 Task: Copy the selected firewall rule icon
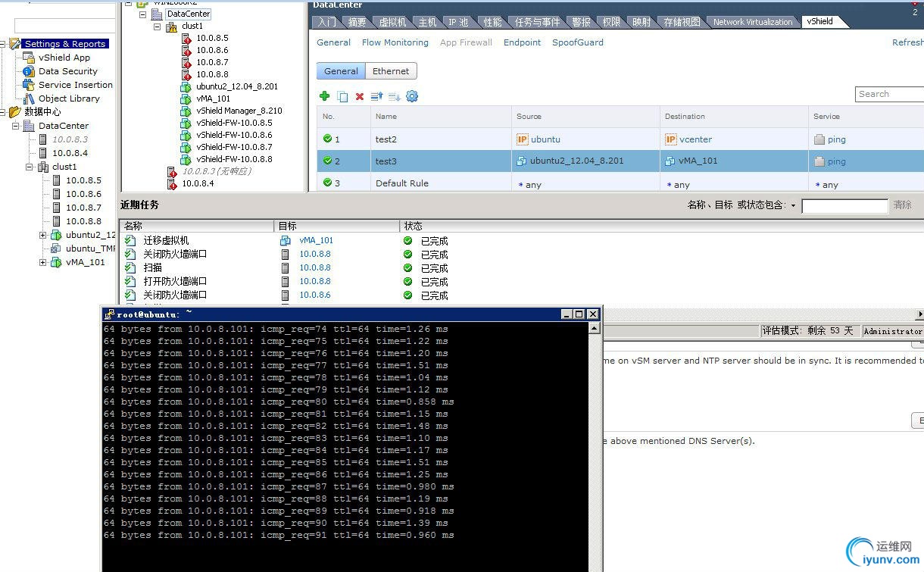click(342, 96)
